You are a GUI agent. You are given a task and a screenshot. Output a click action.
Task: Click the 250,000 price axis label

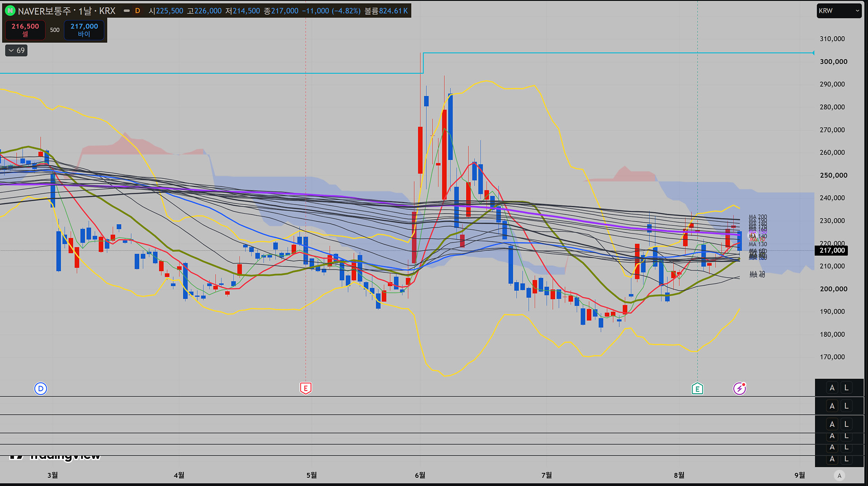834,175
